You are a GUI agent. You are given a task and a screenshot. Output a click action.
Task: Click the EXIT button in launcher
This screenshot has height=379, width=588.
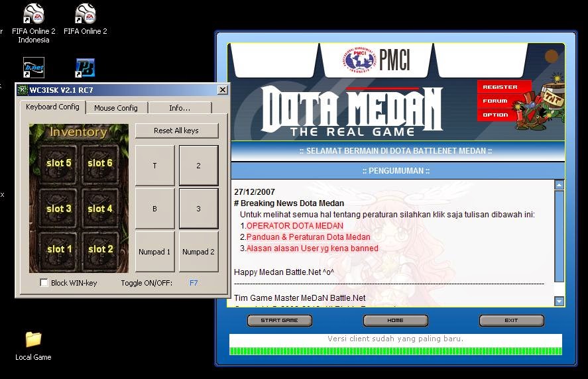(511, 321)
